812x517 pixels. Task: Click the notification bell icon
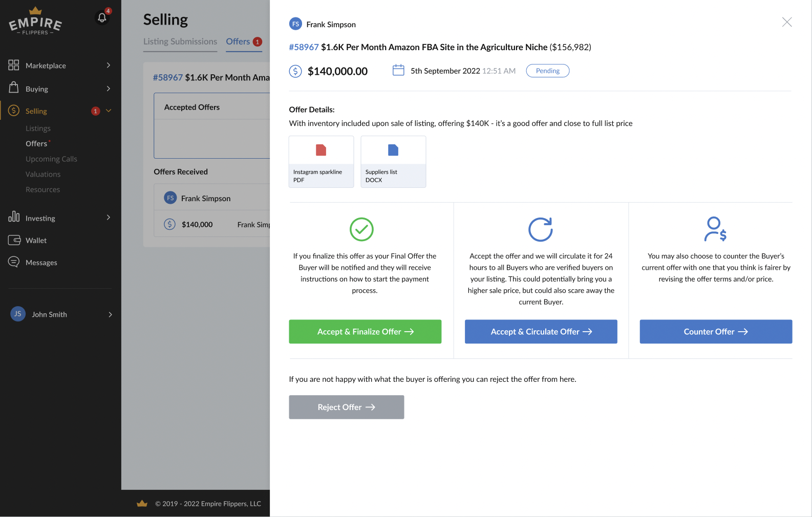point(102,18)
